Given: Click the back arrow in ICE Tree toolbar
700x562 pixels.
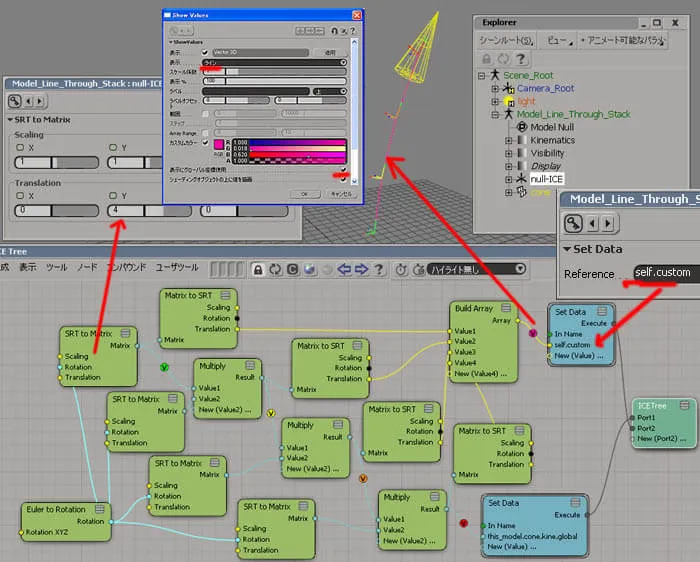Looking at the screenshot, I should pyautogui.click(x=344, y=269).
